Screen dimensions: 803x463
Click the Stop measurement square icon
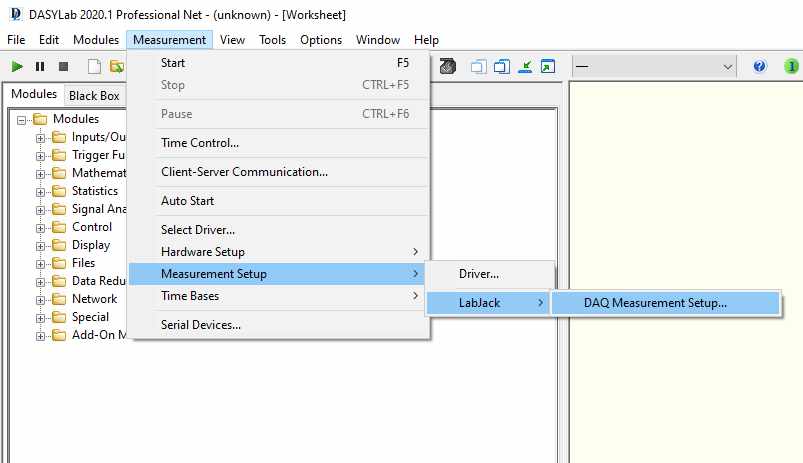pos(63,67)
